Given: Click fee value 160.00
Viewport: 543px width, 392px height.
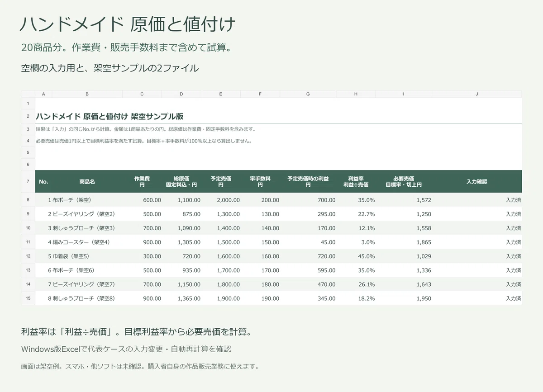Looking at the screenshot, I should tap(271, 256).
